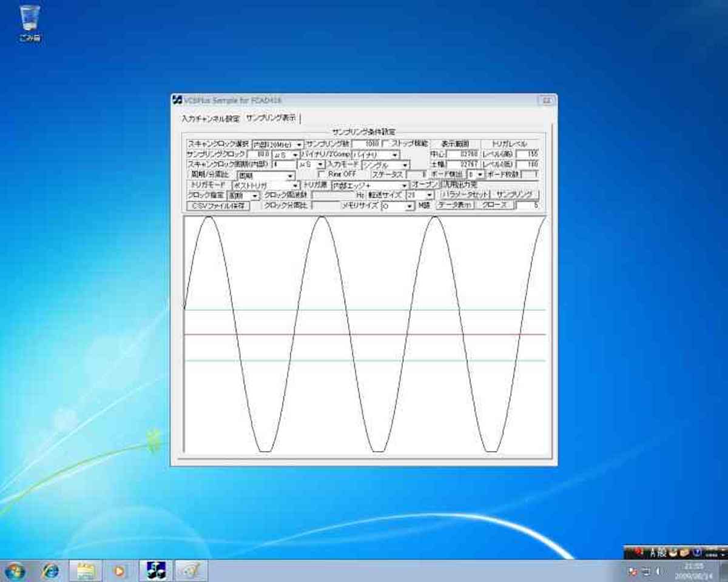Click the サンプリング数 input field
Viewport: 728px width, 582px height.
[x=367, y=144]
